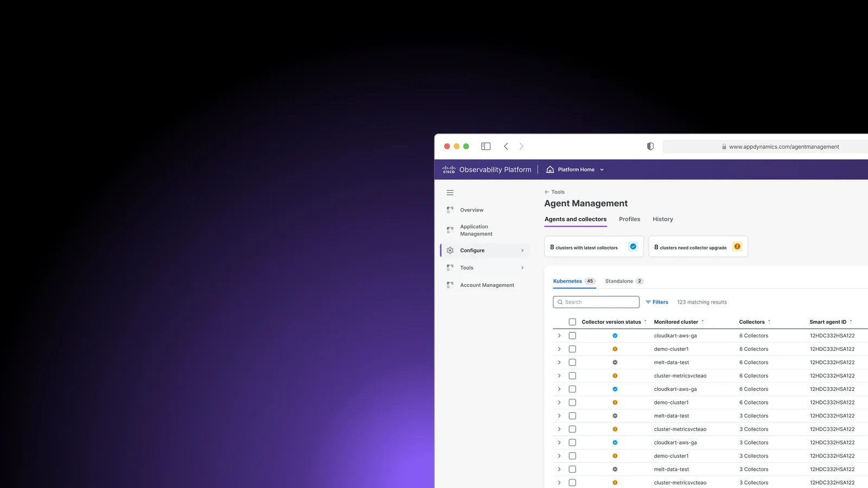Image resolution: width=868 pixels, height=488 pixels.
Task: Click the 123 matching results text
Action: [702, 302]
